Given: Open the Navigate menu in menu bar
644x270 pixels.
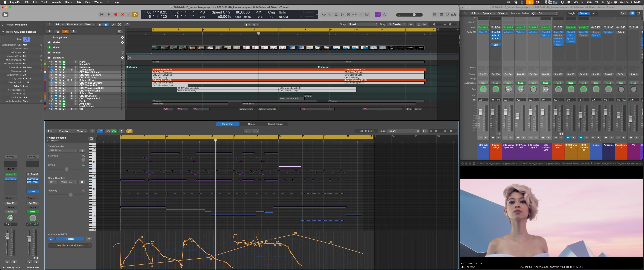Looking at the screenshot, I should pos(56,2).
